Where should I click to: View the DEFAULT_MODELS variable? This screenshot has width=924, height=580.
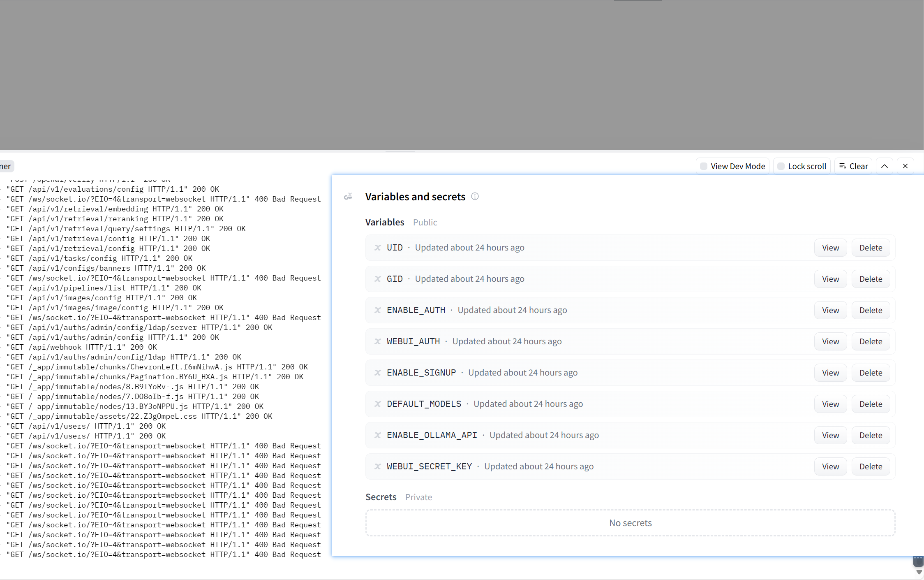click(x=830, y=404)
